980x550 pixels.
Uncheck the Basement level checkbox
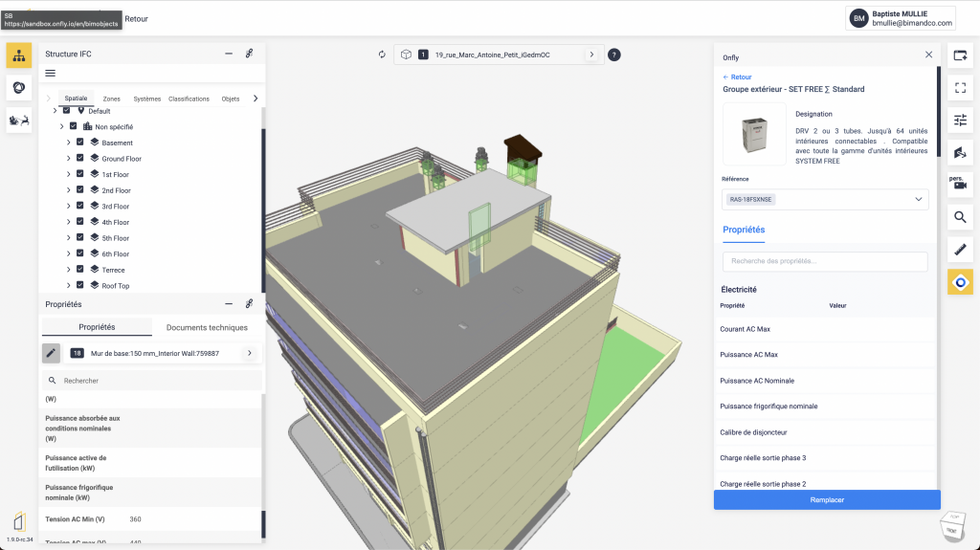[80, 143]
